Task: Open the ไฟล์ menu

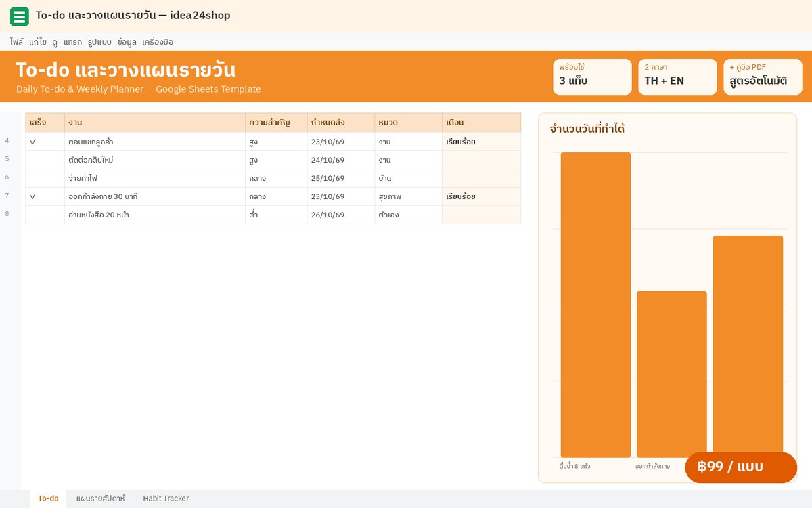Action: pyautogui.click(x=16, y=42)
